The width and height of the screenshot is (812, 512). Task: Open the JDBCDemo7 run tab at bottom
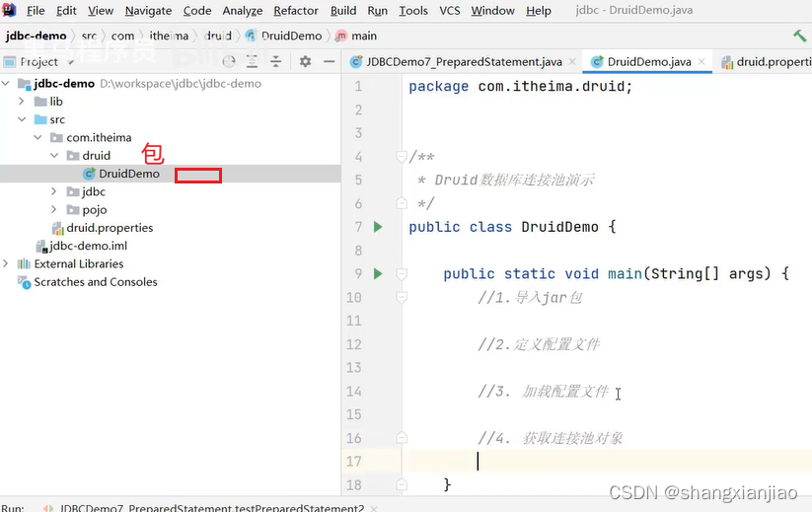[x=211, y=507]
